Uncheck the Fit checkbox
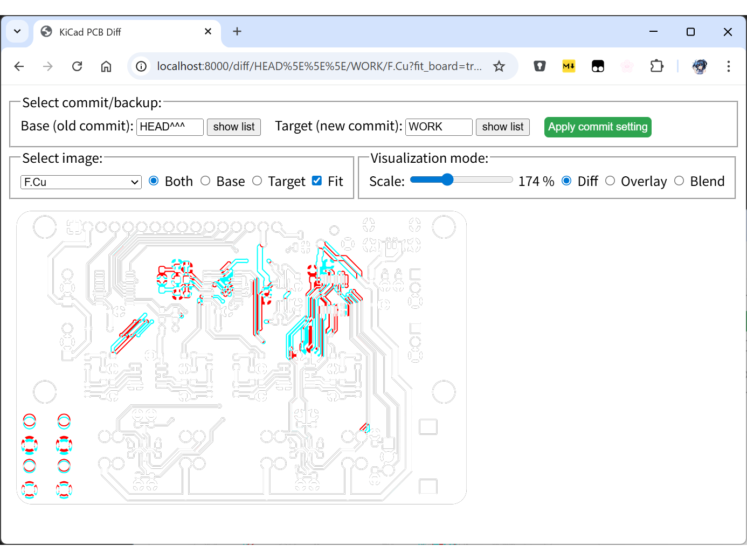Image resolution: width=747 pixels, height=560 pixels. 317,181
